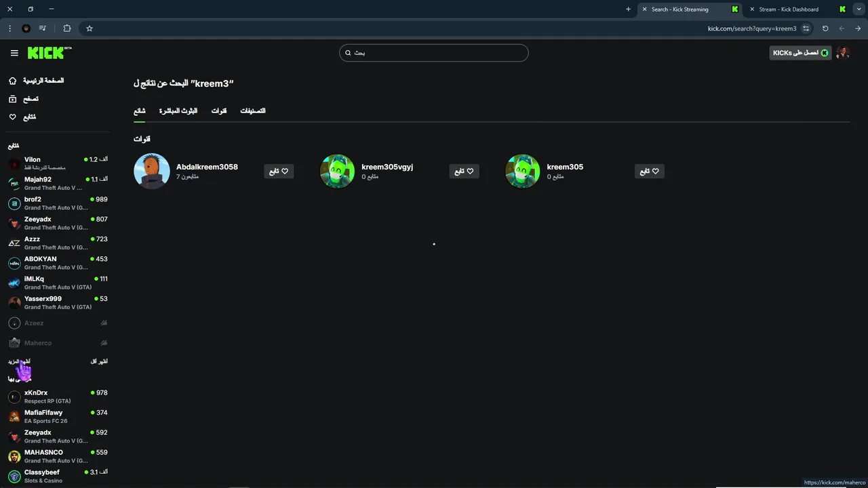
Task: Open Abdalkreem3058 channel avatar
Action: 152,171
